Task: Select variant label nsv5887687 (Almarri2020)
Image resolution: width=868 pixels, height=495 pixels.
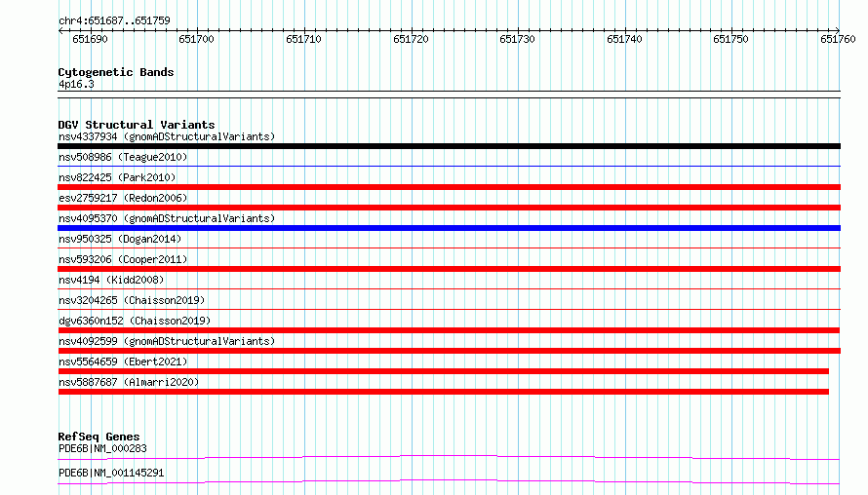Action: click(x=129, y=382)
